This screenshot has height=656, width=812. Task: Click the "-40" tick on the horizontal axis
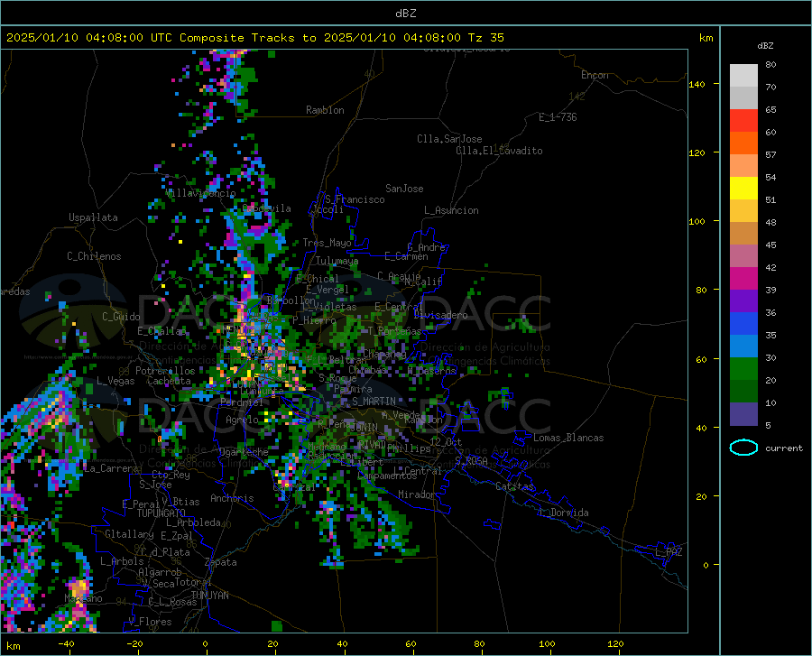(x=66, y=644)
